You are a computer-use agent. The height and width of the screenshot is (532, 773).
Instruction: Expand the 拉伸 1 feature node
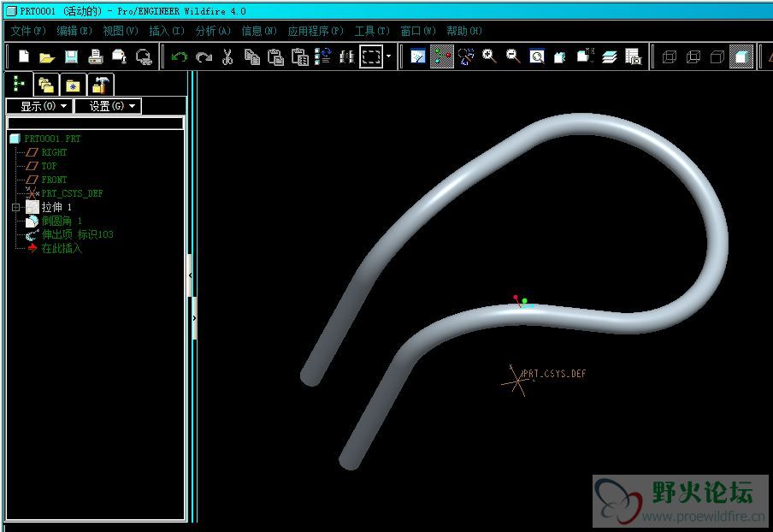(15, 207)
